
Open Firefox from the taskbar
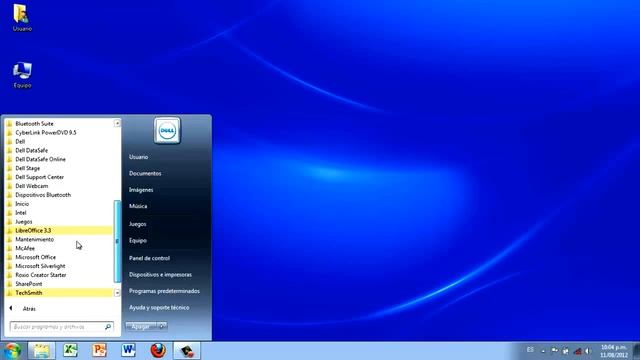[x=158, y=351]
